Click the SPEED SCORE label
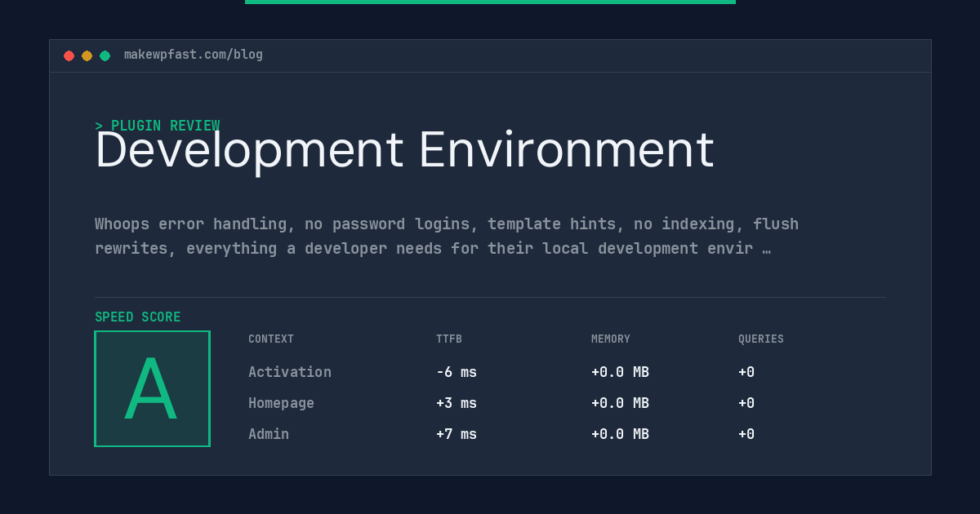 [138, 317]
